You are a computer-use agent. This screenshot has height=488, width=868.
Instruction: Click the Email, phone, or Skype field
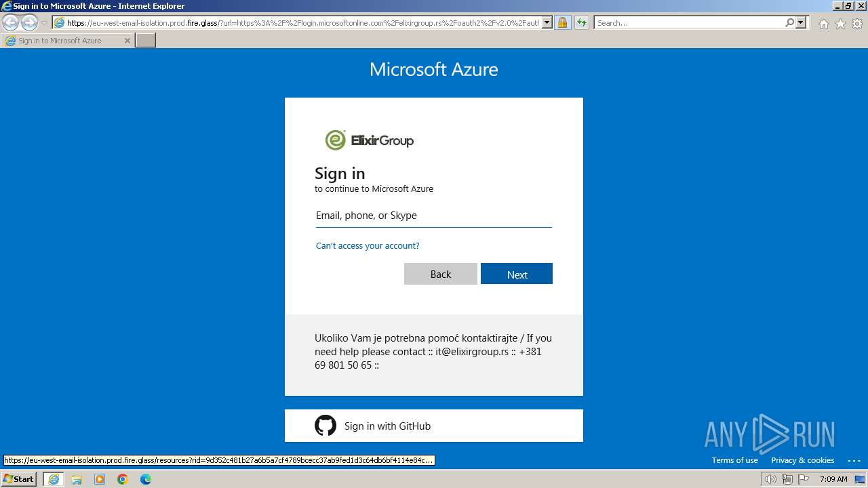tap(434, 216)
